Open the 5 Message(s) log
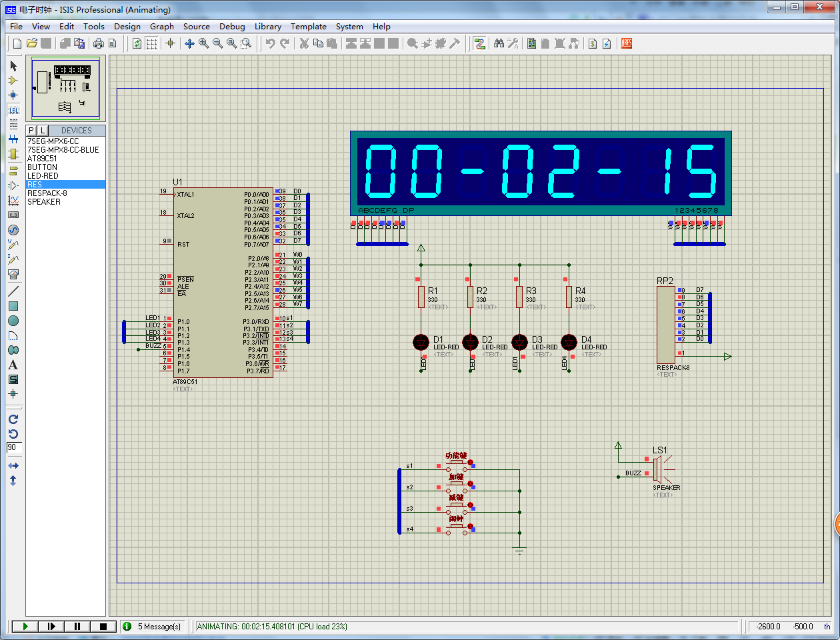 click(x=153, y=627)
